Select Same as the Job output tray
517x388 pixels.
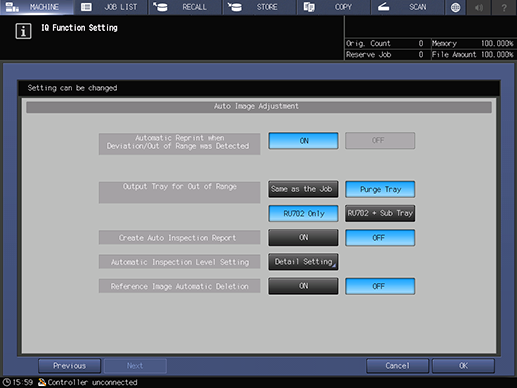coord(303,189)
